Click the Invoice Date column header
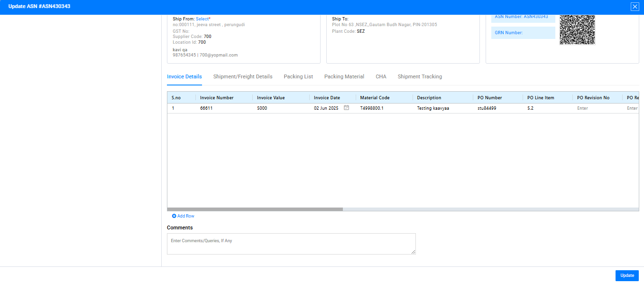Viewport: 644px width, 284px height. (x=327, y=98)
